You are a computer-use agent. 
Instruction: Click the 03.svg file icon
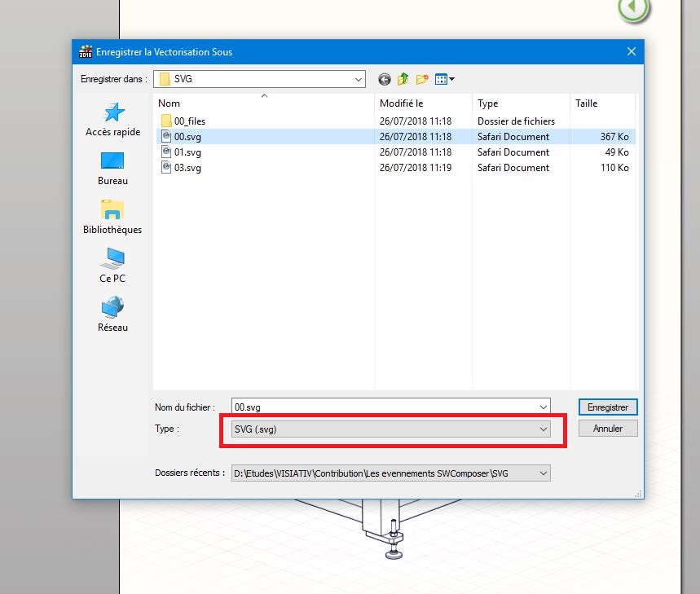click(166, 167)
